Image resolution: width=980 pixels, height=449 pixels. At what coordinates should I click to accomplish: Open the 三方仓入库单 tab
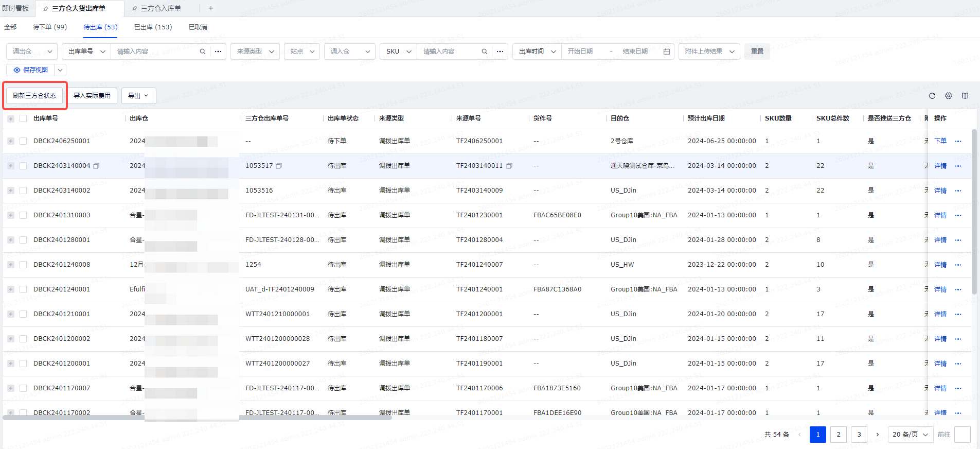(x=161, y=8)
